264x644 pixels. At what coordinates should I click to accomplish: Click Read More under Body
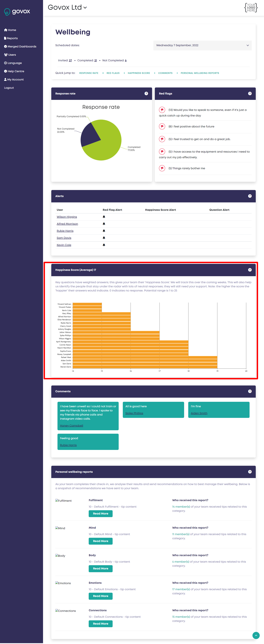[101, 568]
